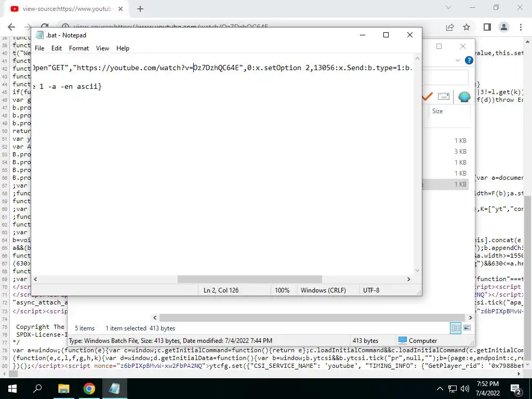
Task: Open volume tray icon
Action: [x=465, y=389]
